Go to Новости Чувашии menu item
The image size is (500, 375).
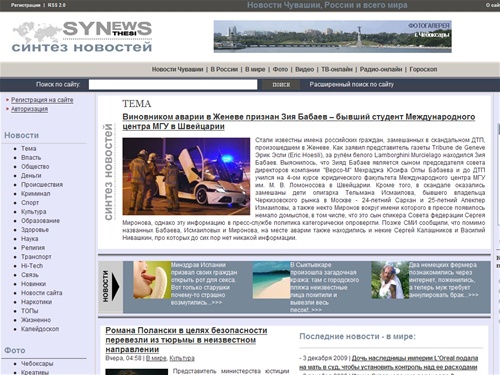click(x=177, y=69)
